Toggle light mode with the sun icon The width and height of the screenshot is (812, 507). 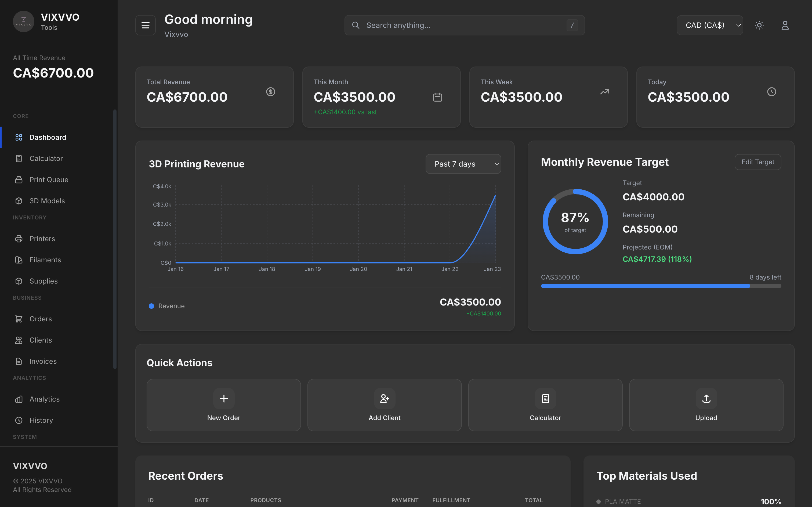pyautogui.click(x=759, y=25)
